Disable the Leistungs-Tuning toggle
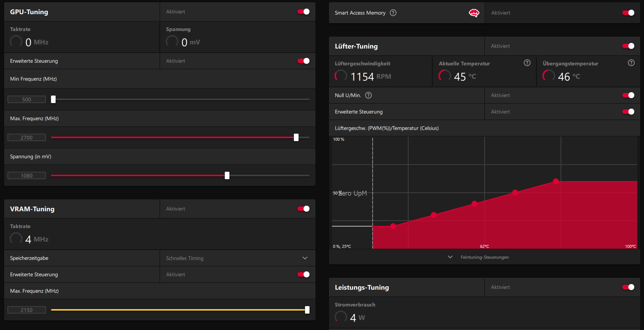Screen dimensions: 644x330 click(x=628, y=287)
